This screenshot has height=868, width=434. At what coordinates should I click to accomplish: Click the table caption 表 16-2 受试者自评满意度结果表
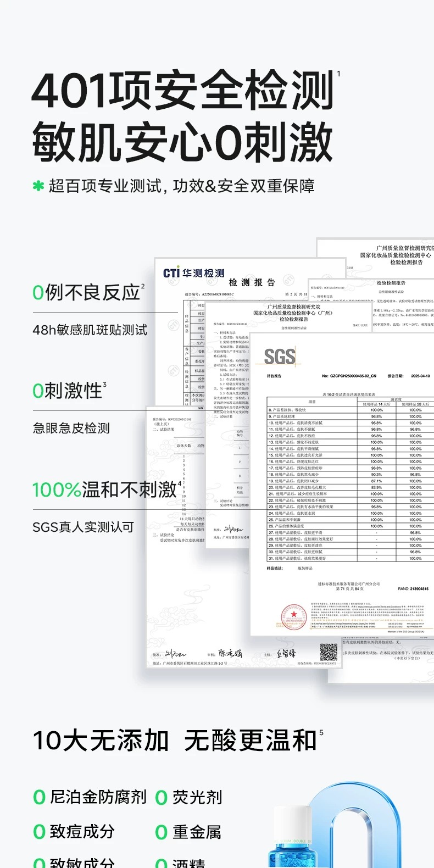[349, 394]
